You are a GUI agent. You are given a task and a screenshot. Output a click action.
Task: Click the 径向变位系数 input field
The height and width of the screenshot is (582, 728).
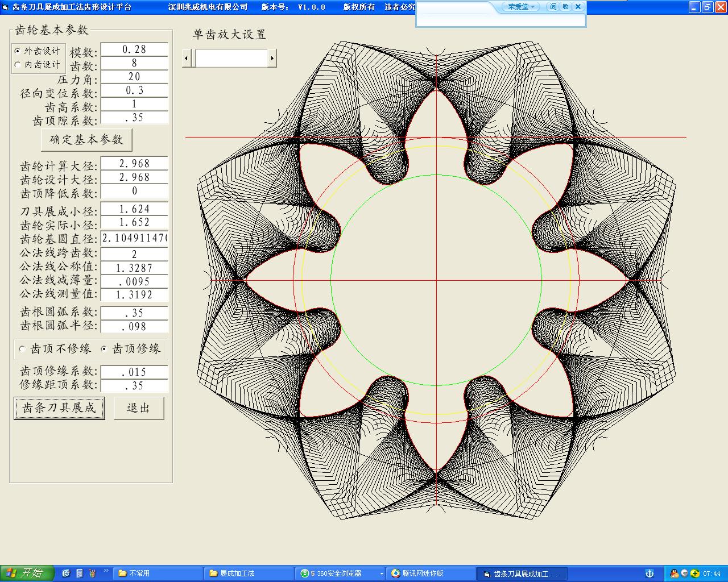point(134,90)
